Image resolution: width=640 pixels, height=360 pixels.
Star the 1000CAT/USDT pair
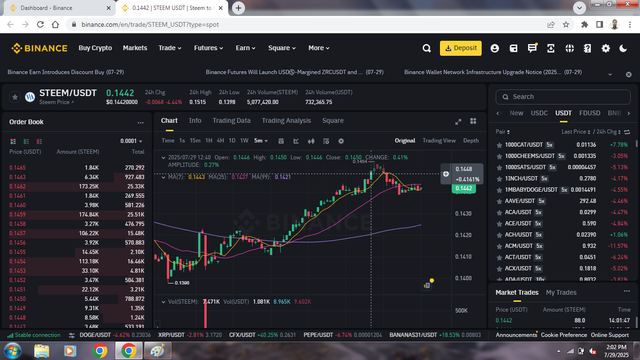tap(499, 145)
